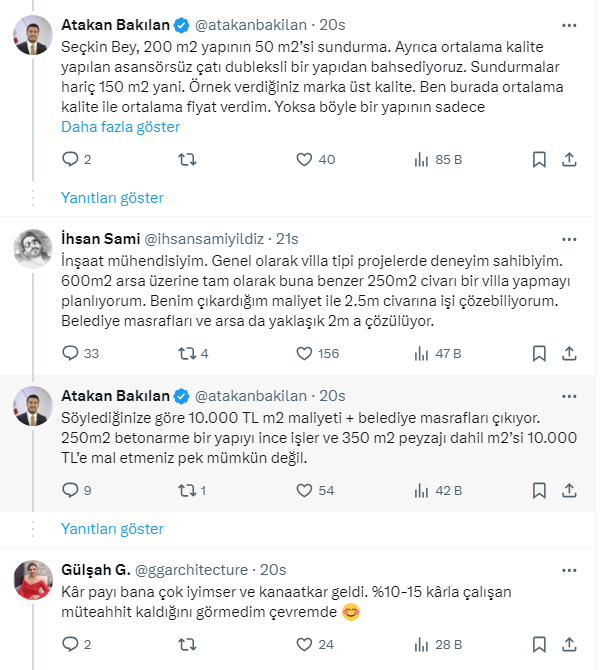Screen dimensions: 604x670
Task: Click Gülşah G.'s profile picture
Action: point(33,580)
